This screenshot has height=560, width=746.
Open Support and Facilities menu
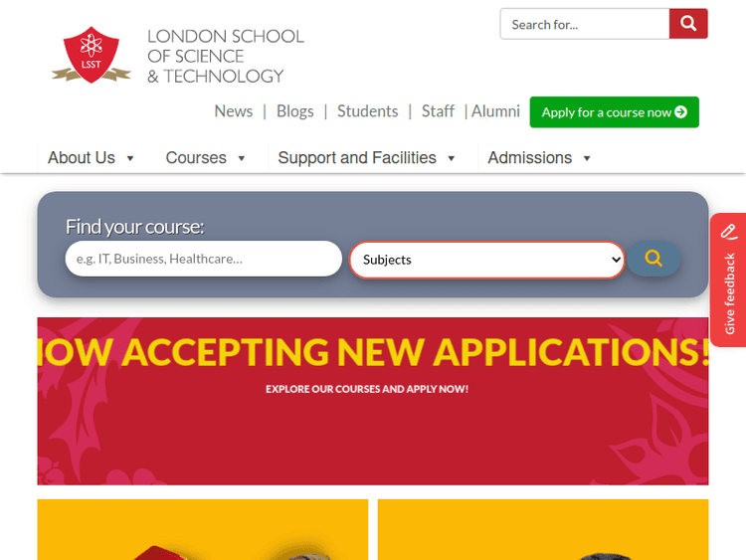pyautogui.click(x=366, y=158)
